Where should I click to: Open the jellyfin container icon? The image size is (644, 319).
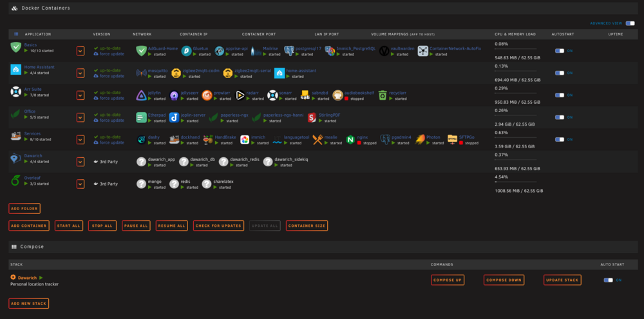pyautogui.click(x=141, y=95)
